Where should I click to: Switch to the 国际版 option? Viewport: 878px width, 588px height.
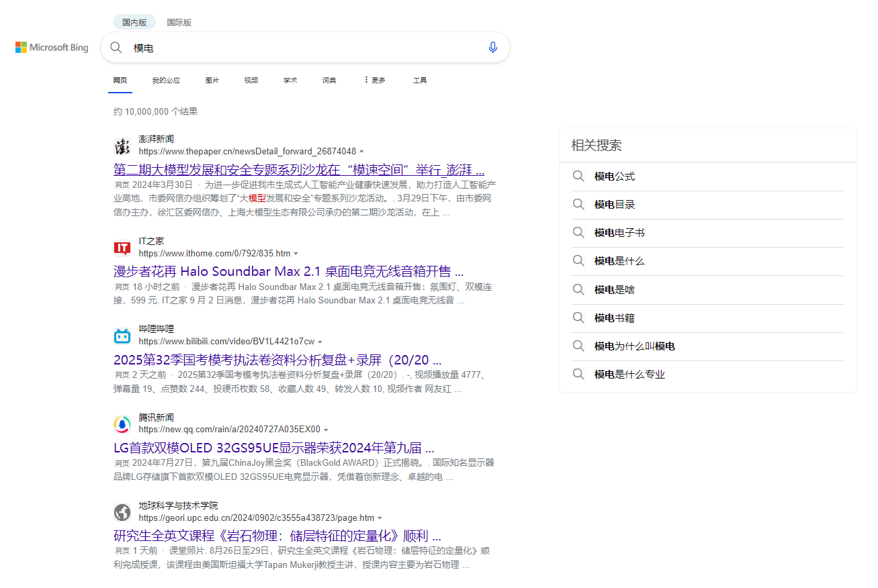click(x=179, y=21)
